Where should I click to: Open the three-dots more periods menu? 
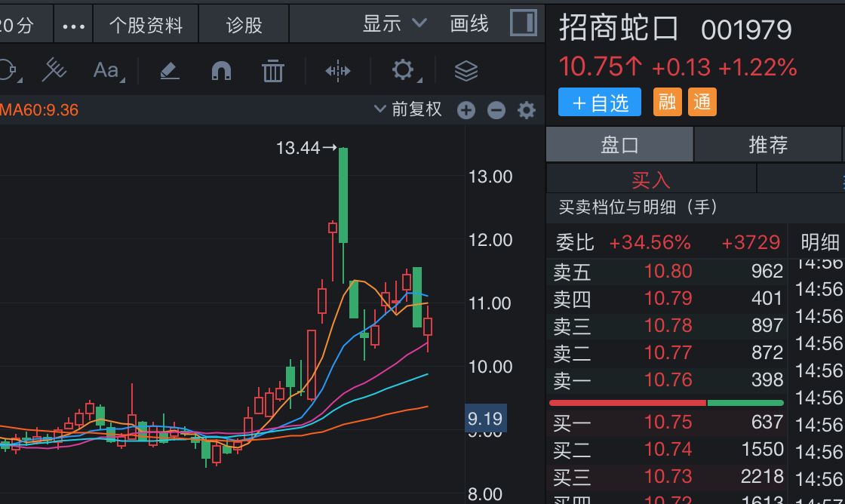(x=73, y=26)
